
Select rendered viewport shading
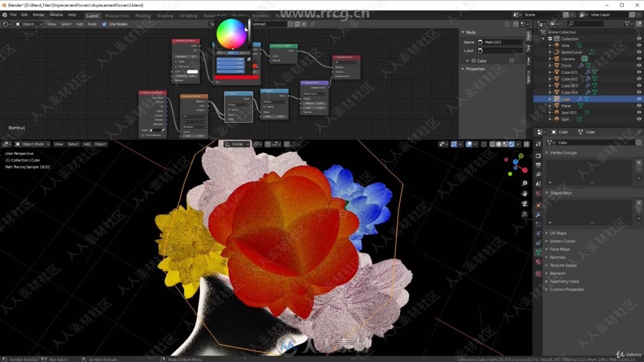[512, 144]
